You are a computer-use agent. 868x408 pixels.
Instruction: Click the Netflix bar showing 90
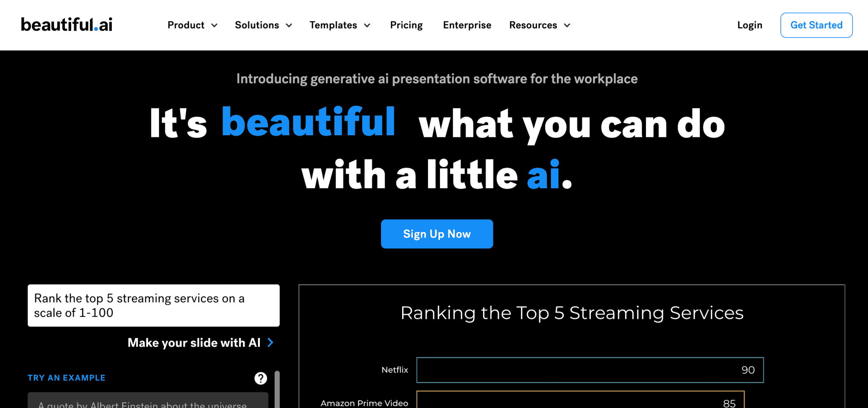tap(590, 370)
